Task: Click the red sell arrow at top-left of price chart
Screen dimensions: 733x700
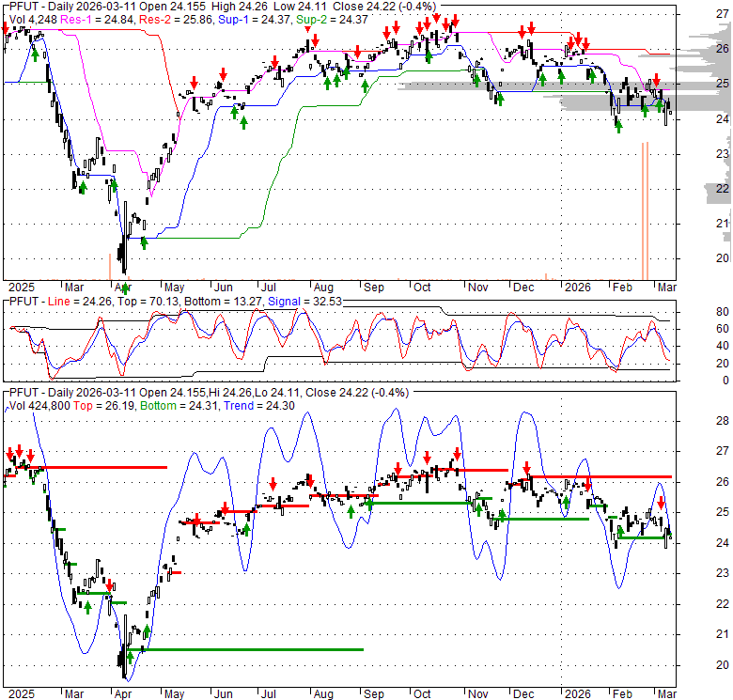Action: (x=6, y=29)
